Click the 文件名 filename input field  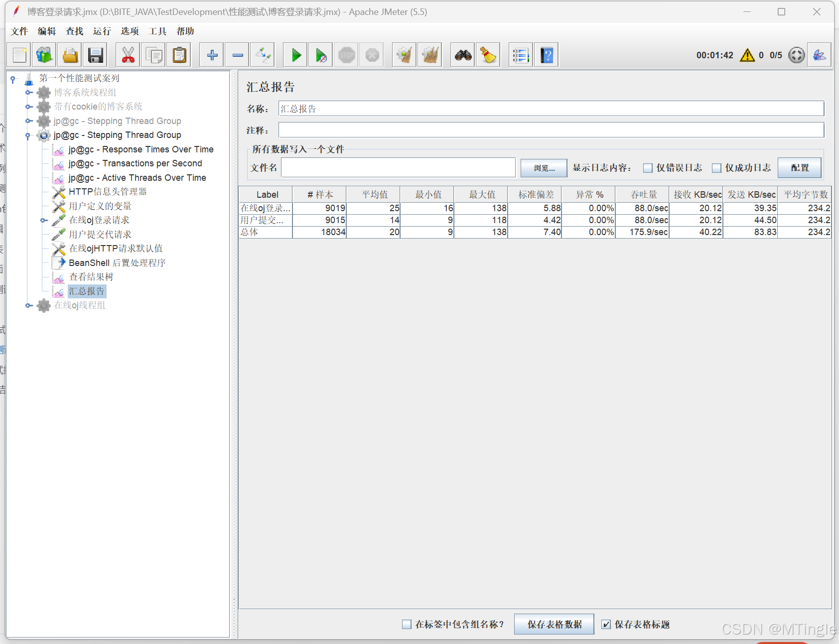398,167
